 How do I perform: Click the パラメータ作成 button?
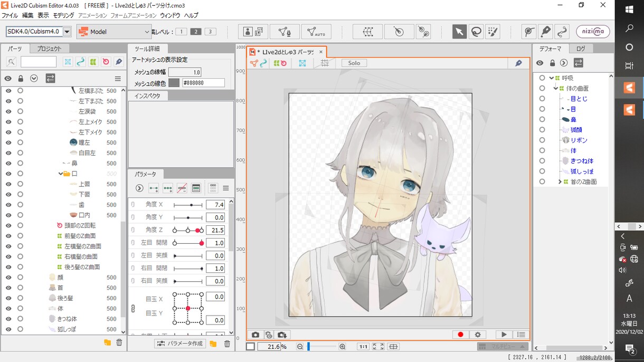tap(179, 344)
